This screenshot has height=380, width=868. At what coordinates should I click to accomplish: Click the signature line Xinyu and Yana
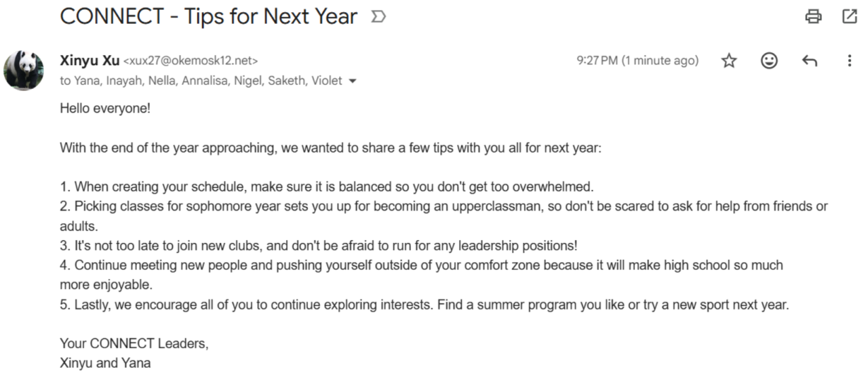(105, 363)
